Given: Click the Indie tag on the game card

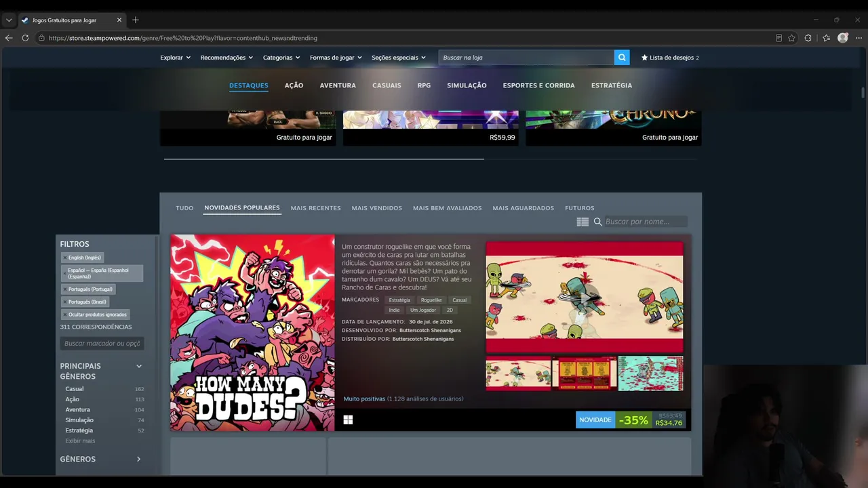Looking at the screenshot, I should pyautogui.click(x=395, y=310).
